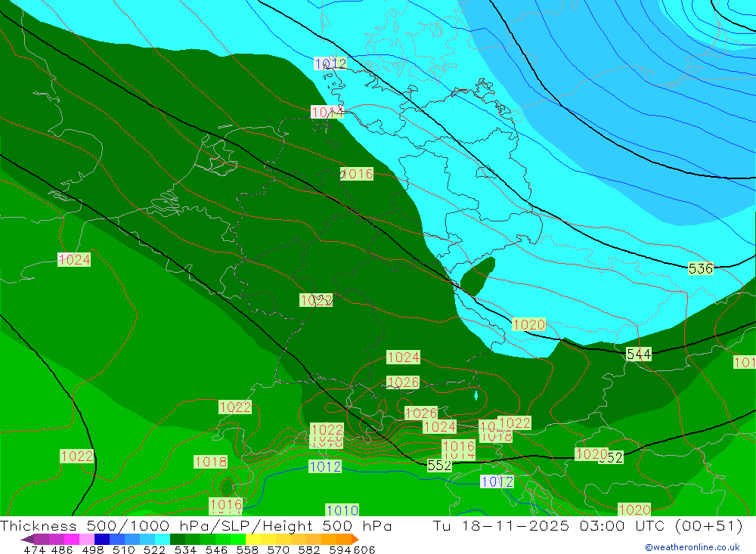The height and width of the screenshot is (554, 756).
Task: Click the orange right arrow of the legend
Action: click(355, 539)
